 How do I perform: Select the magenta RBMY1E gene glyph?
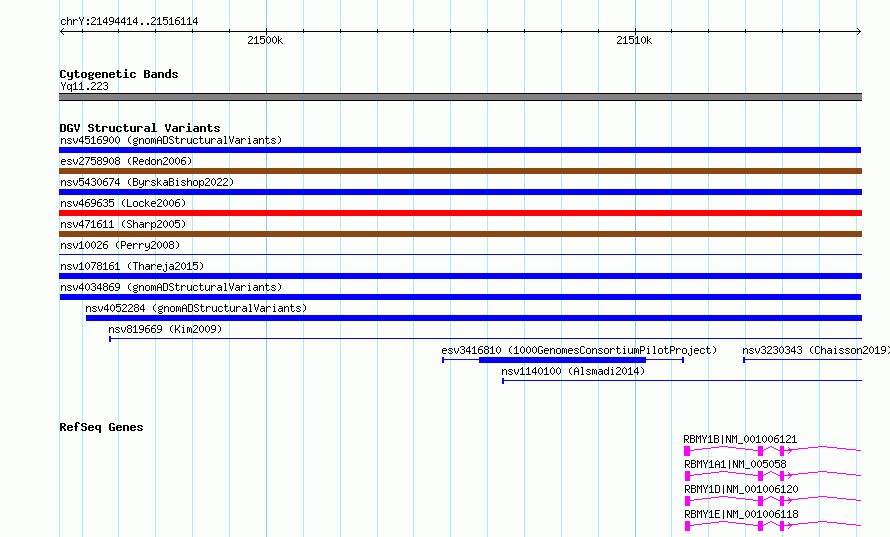click(x=773, y=526)
